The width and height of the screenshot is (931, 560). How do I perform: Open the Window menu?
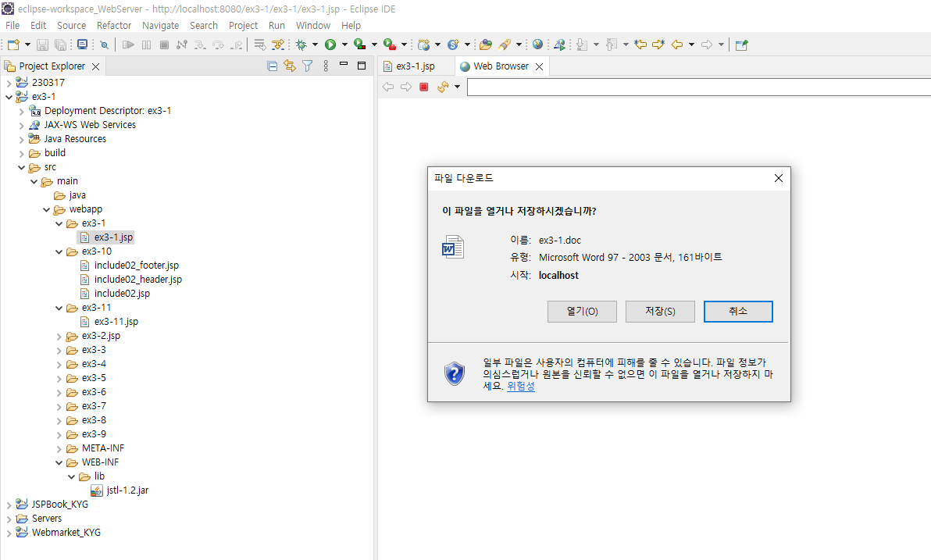[313, 26]
